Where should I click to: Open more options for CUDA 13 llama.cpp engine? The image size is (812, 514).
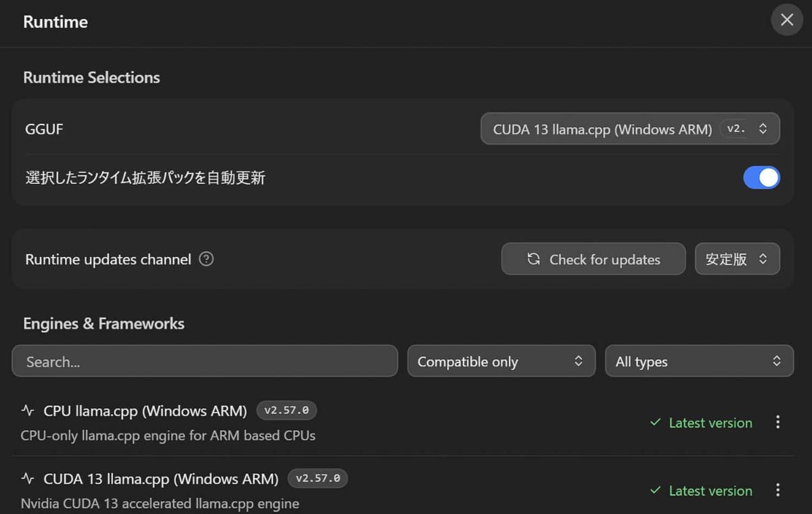click(x=777, y=490)
